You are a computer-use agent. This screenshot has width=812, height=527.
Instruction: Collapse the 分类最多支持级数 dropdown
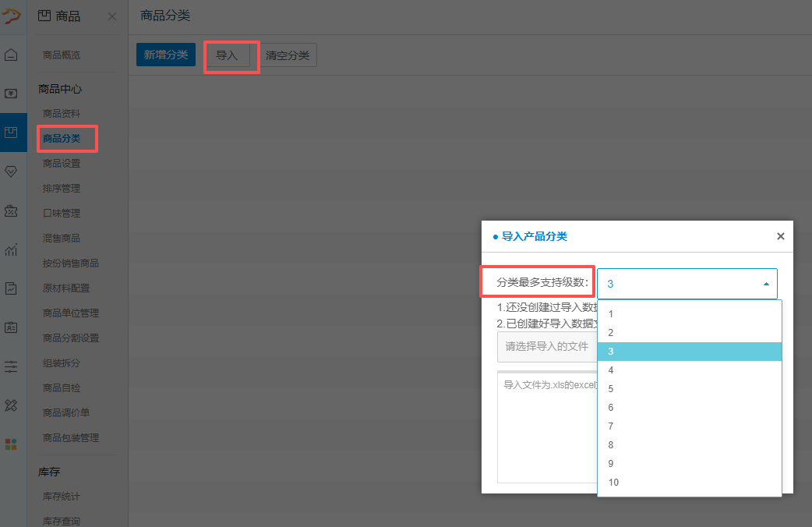[x=687, y=284]
